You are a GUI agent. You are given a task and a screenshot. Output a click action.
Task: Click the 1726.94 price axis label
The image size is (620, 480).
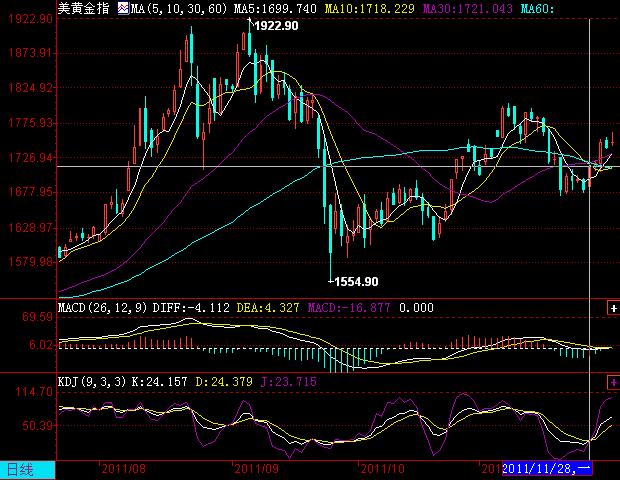click(30, 158)
